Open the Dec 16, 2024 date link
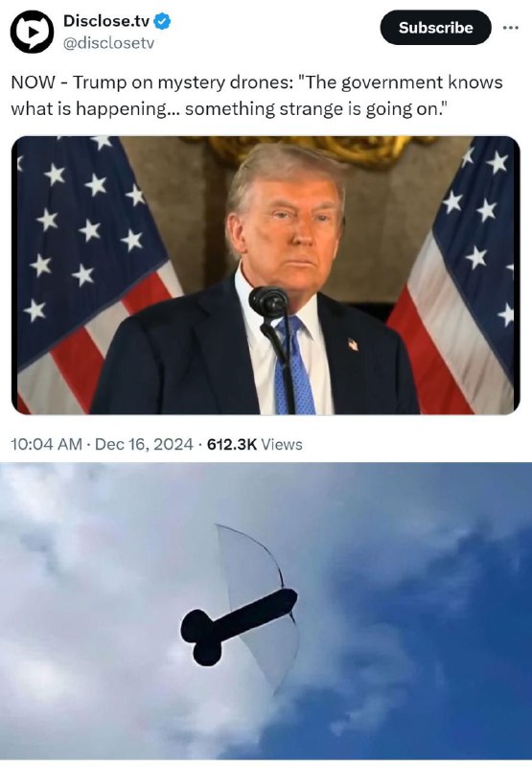 [144, 444]
